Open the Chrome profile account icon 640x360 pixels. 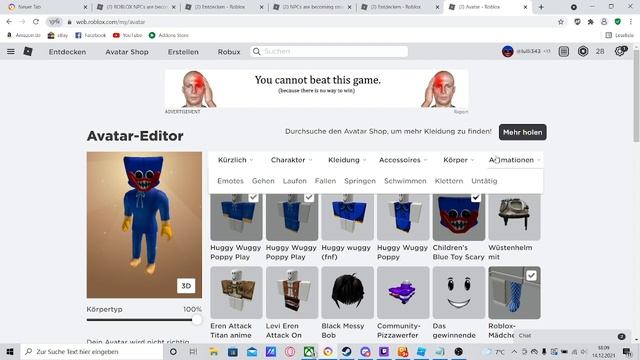[604, 22]
